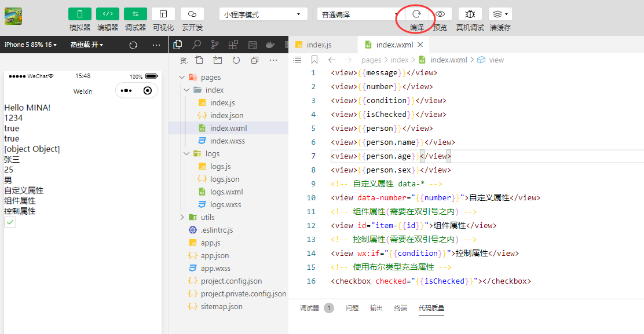The image size is (644, 334).
Task: Collapse the pages folder in the file tree
Action: coord(182,76)
